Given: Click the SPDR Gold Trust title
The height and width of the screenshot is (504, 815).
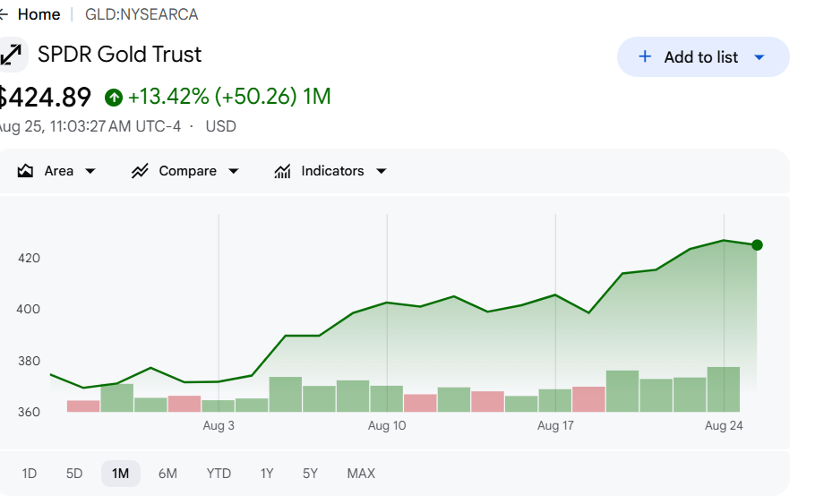Looking at the screenshot, I should [x=119, y=55].
